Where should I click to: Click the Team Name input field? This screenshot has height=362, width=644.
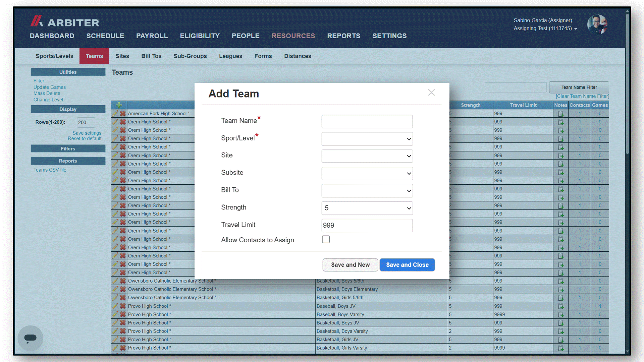(x=367, y=121)
